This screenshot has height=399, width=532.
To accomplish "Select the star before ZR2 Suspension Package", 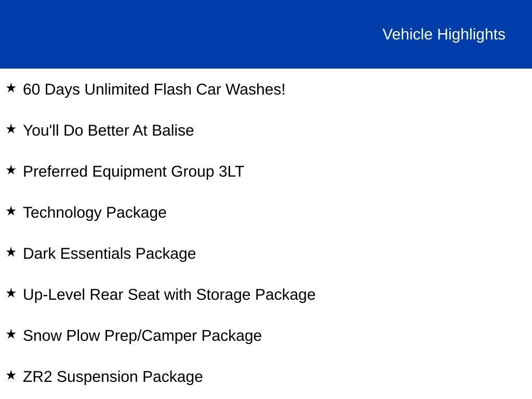I will pos(11,375).
